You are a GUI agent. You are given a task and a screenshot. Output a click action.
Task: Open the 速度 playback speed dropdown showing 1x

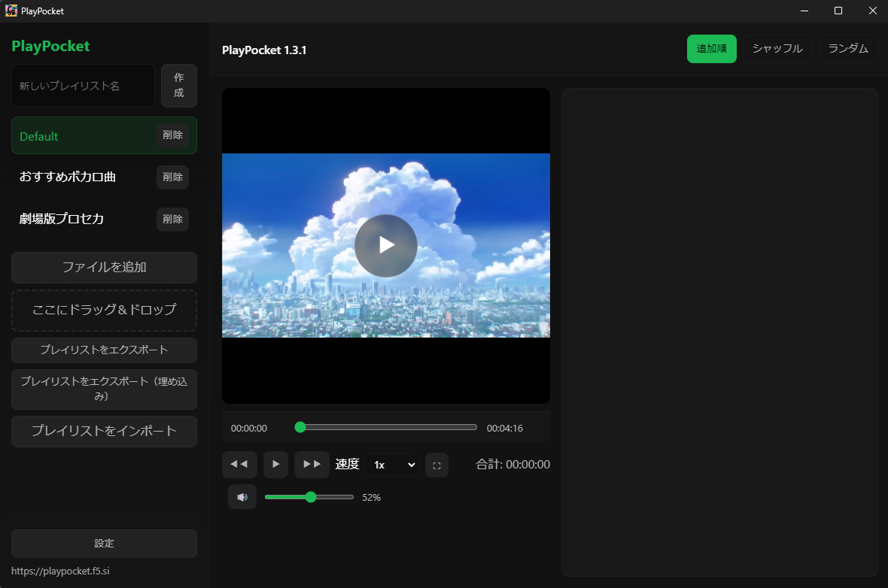(393, 465)
